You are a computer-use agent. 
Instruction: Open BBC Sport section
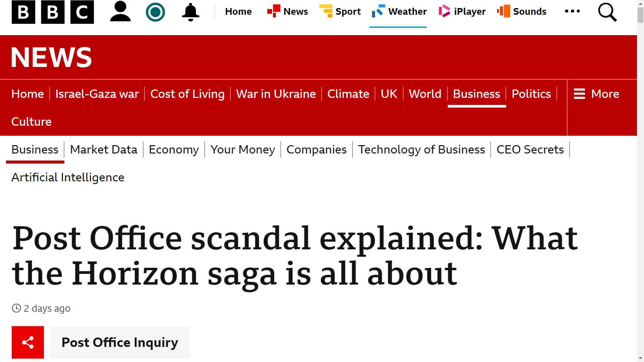point(340,11)
